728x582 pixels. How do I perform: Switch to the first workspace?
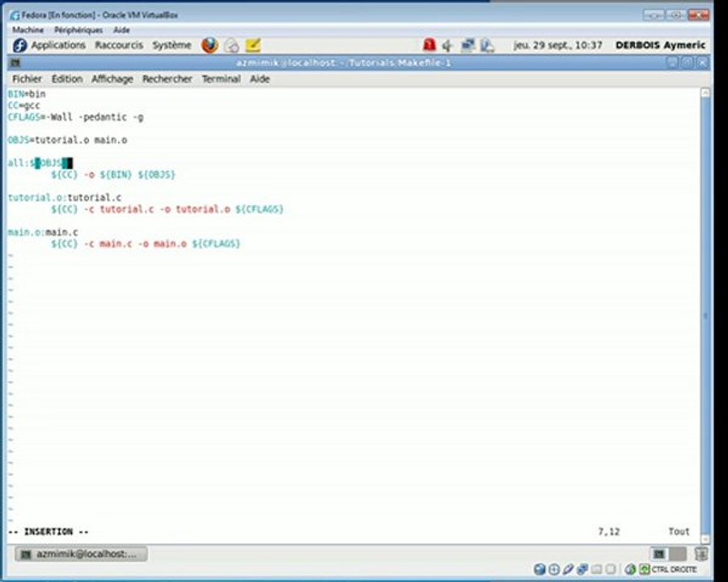tap(659, 554)
